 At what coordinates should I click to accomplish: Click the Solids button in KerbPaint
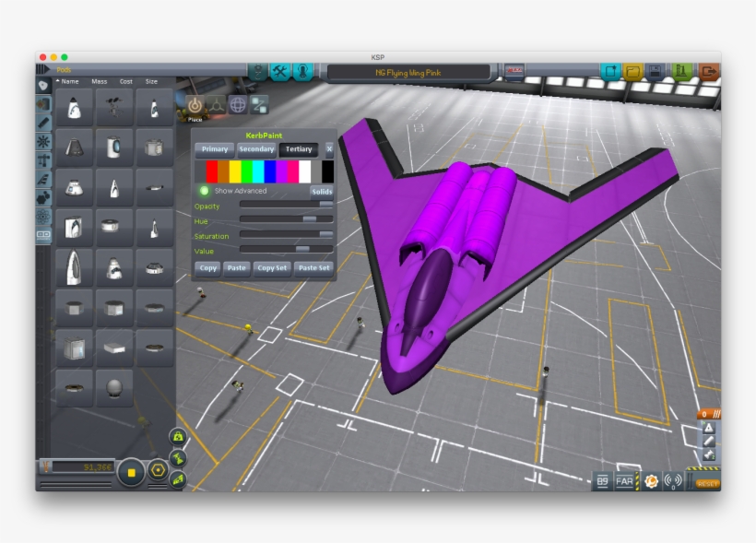[322, 192]
